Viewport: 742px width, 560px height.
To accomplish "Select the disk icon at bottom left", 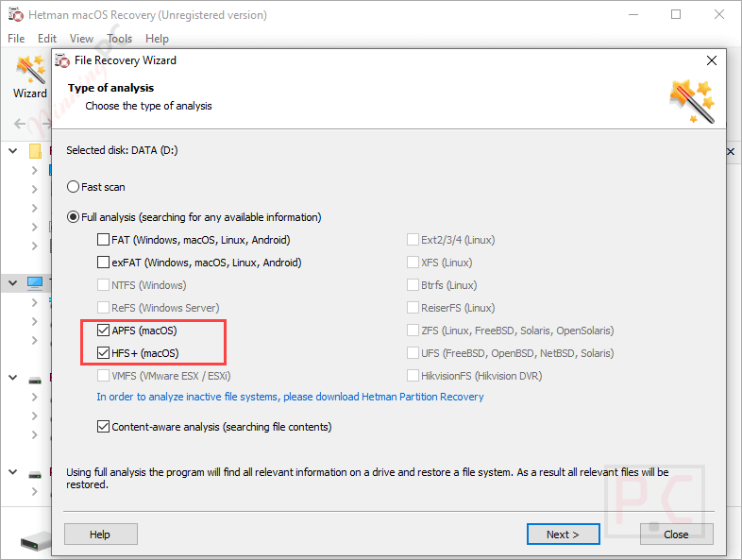I will coord(36,540).
